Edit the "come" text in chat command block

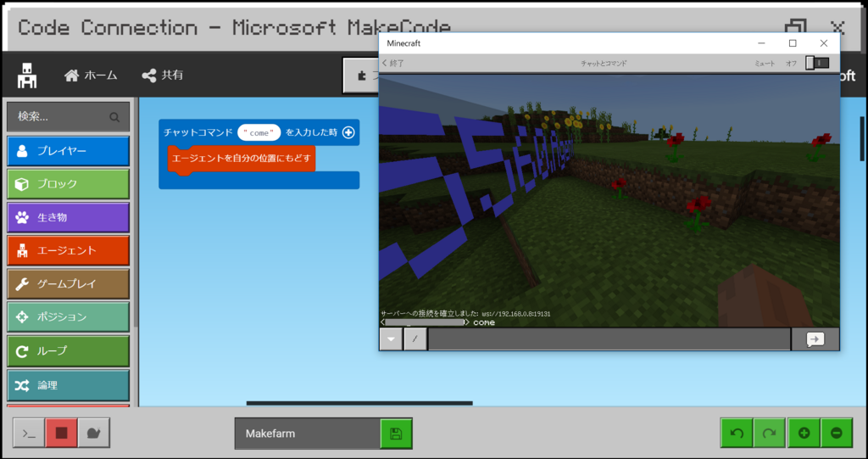coord(259,132)
